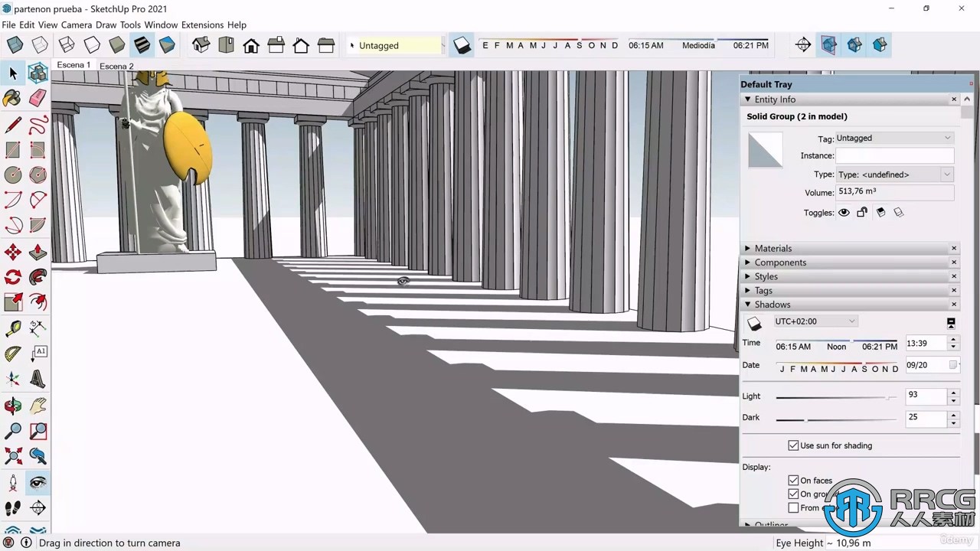980x551 pixels.
Task: Switch to the Escena 1 scene tab
Action: click(73, 65)
